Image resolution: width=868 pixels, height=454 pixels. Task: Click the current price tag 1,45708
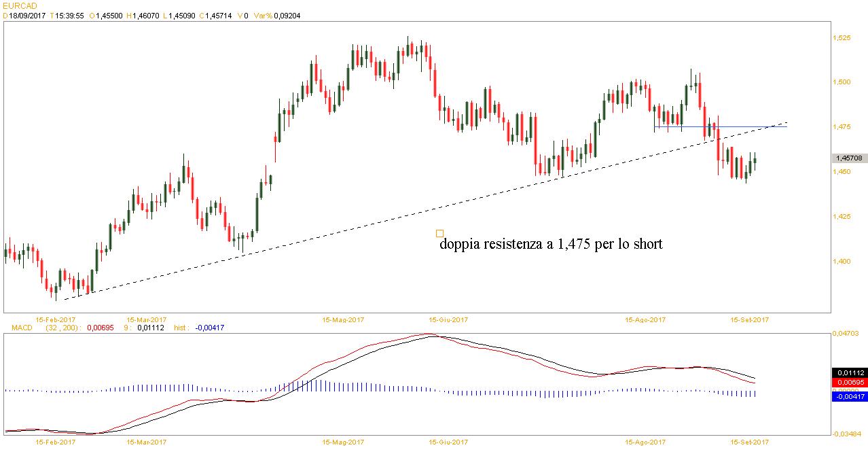point(848,158)
